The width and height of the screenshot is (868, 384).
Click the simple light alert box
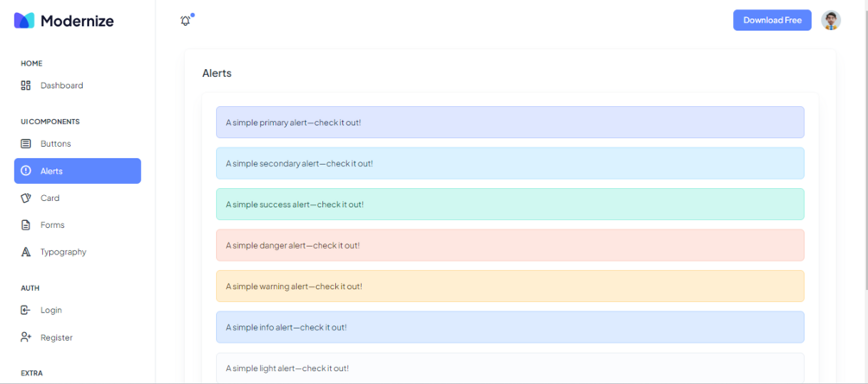tap(510, 368)
